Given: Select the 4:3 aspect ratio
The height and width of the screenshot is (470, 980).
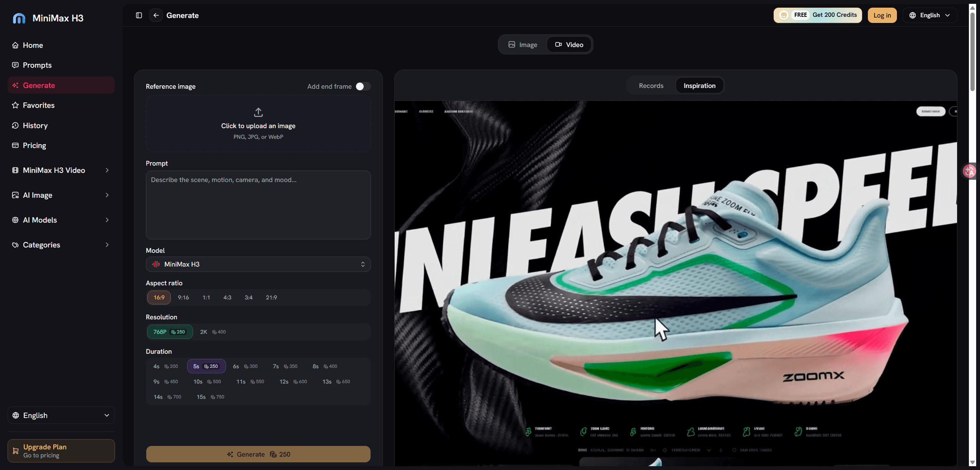Looking at the screenshot, I should click(x=227, y=298).
